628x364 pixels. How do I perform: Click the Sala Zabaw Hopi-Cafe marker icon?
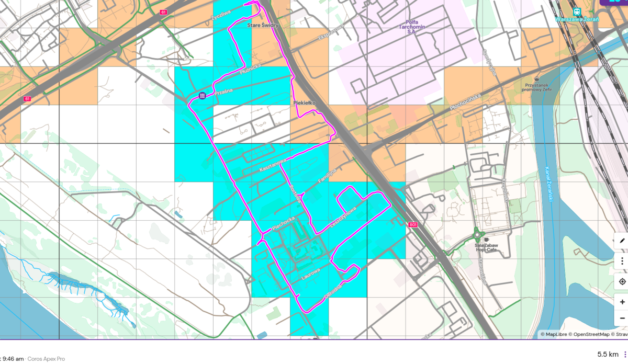pos(486,239)
